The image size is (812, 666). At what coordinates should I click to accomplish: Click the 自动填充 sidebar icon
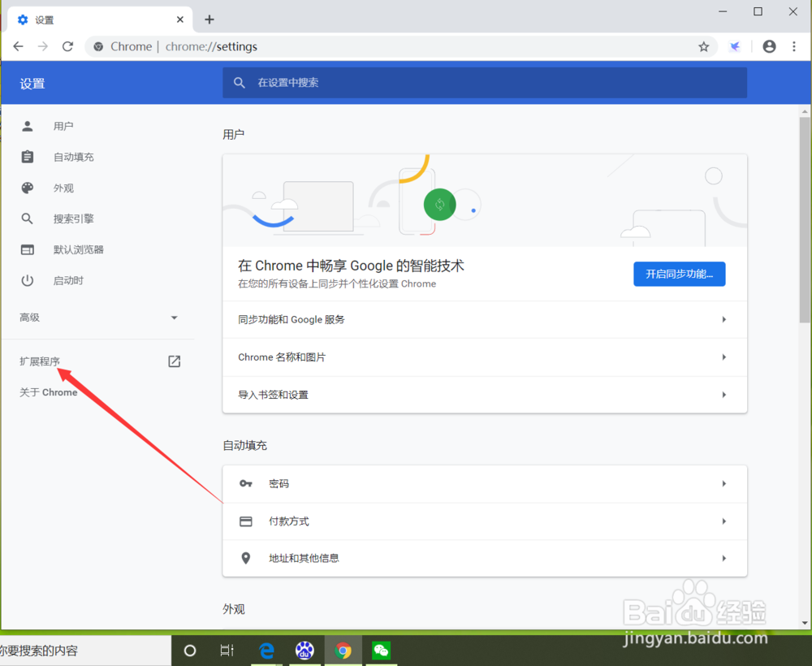pyautogui.click(x=27, y=157)
